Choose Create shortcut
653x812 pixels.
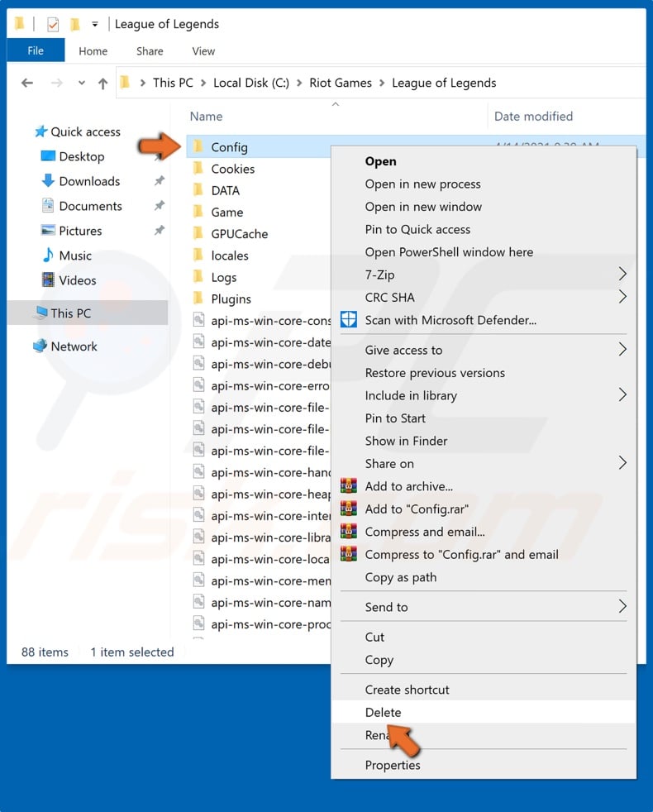coord(407,690)
